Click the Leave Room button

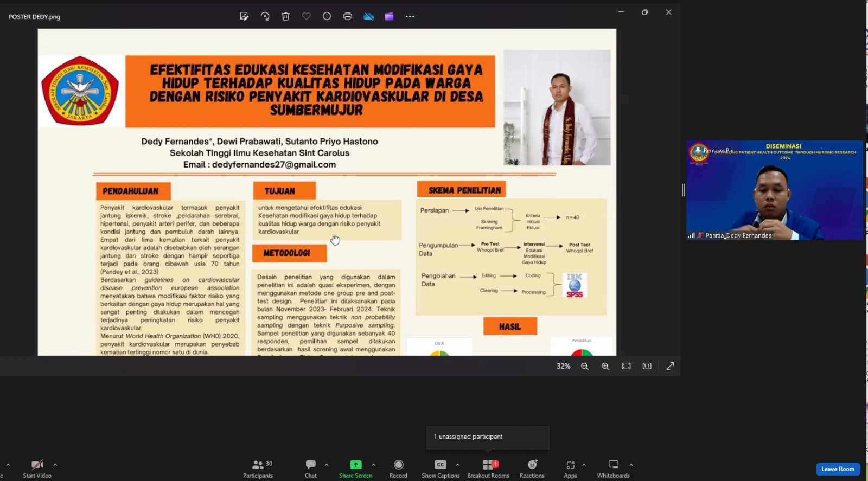click(838, 469)
